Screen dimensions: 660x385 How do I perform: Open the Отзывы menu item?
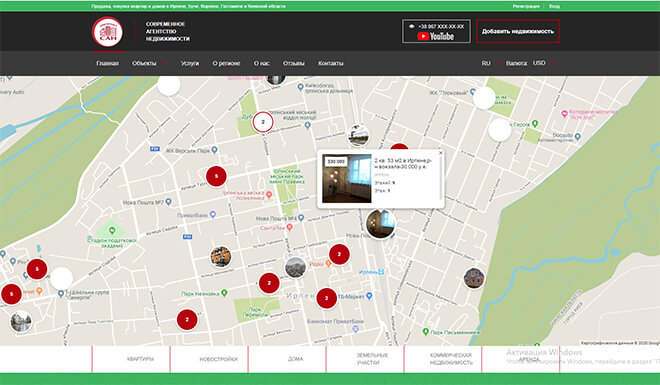point(293,63)
